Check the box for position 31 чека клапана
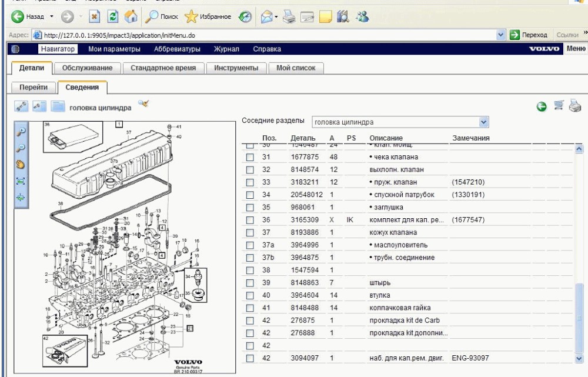Viewport: 588px width, 377px height. tap(250, 158)
